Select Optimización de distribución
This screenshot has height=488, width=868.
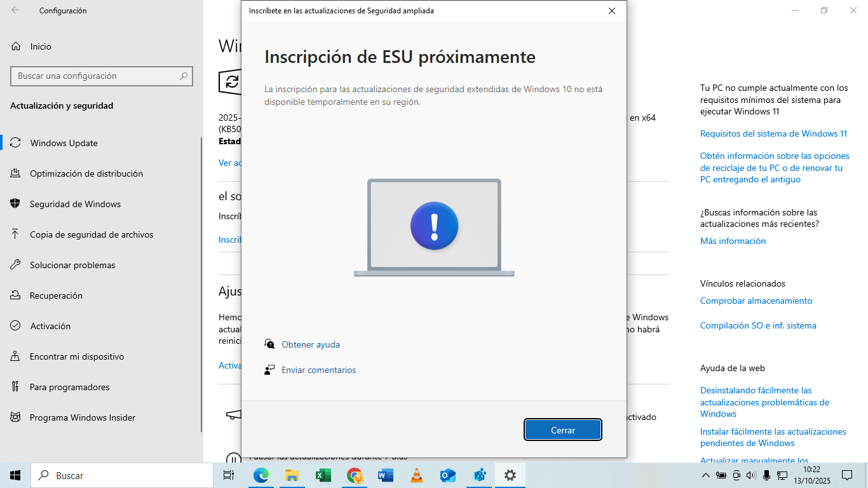[x=102, y=173]
